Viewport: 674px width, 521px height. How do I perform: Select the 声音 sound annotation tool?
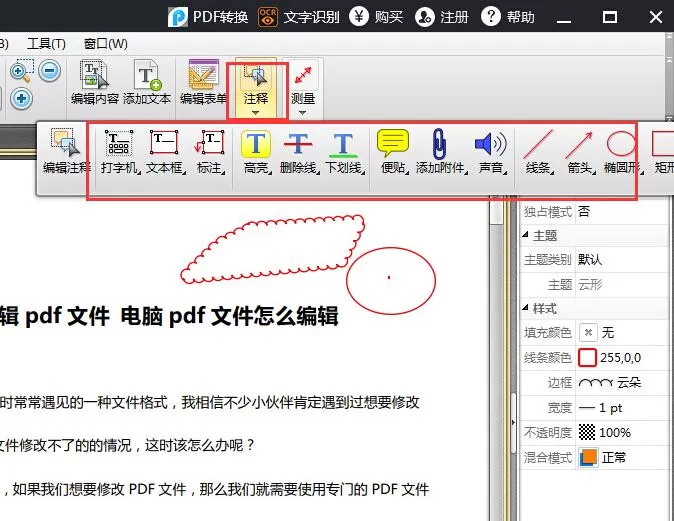(x=492, y=152)
